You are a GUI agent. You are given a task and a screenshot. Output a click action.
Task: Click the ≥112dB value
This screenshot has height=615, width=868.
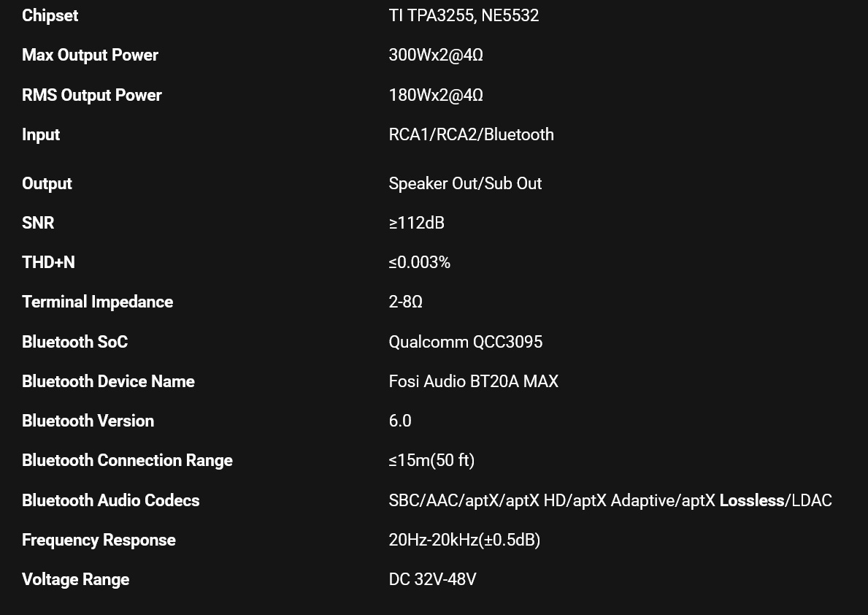(x=416, y=223)
